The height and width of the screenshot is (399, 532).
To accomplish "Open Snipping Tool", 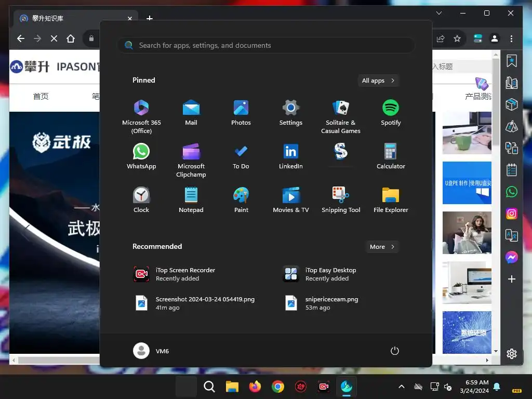I will point(341,200).
